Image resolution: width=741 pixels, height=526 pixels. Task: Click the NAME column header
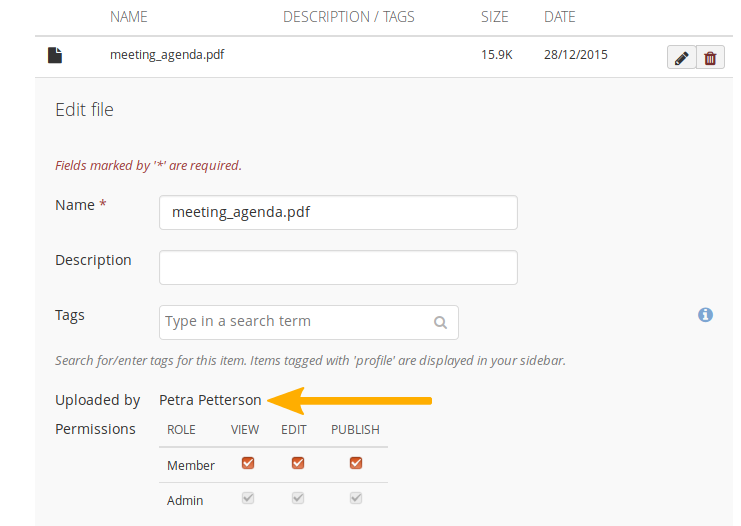tap(129, 17)
